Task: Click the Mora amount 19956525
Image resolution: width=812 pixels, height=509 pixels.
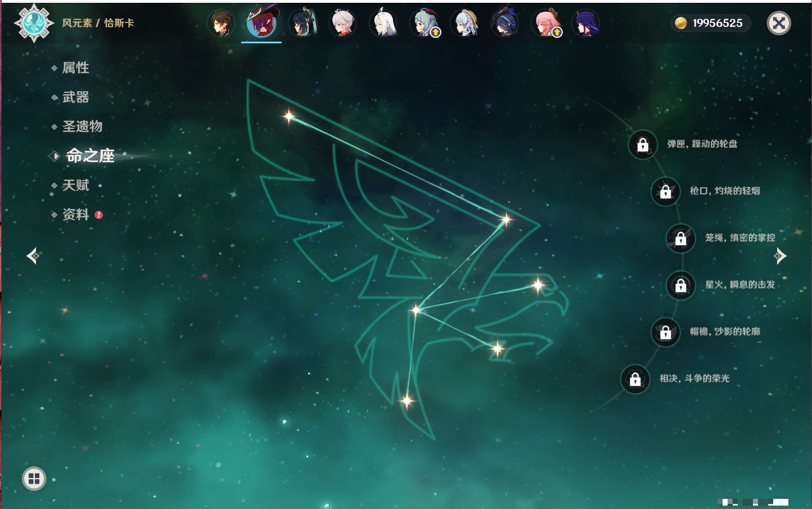Action: click(x=718, y=23)
